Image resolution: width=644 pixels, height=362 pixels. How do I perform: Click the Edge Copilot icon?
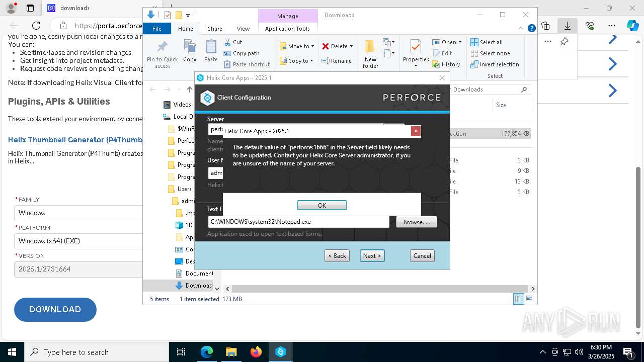[x=632, y=26]
